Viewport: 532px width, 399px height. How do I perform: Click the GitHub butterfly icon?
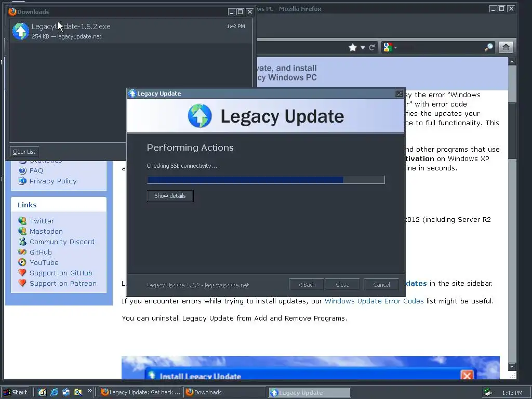(x=22, y=252)
